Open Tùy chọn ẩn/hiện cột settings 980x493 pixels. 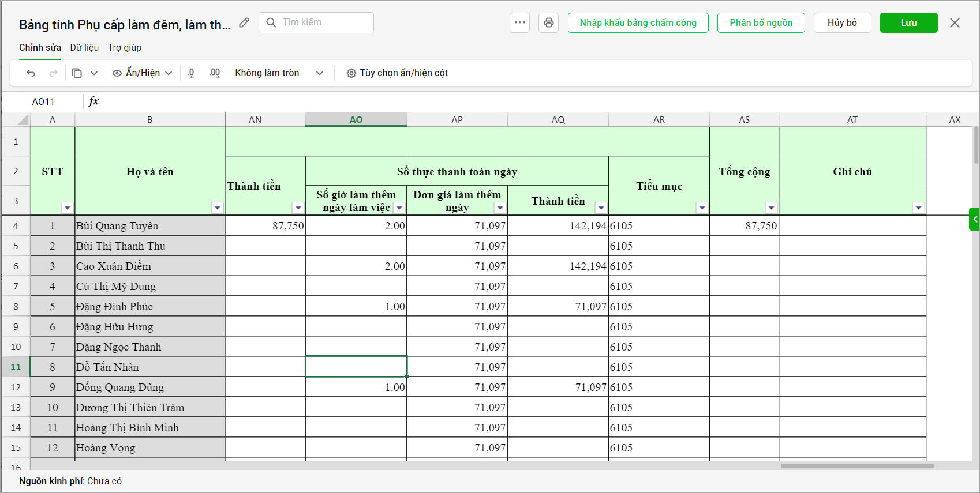click(x=397, y=73)
